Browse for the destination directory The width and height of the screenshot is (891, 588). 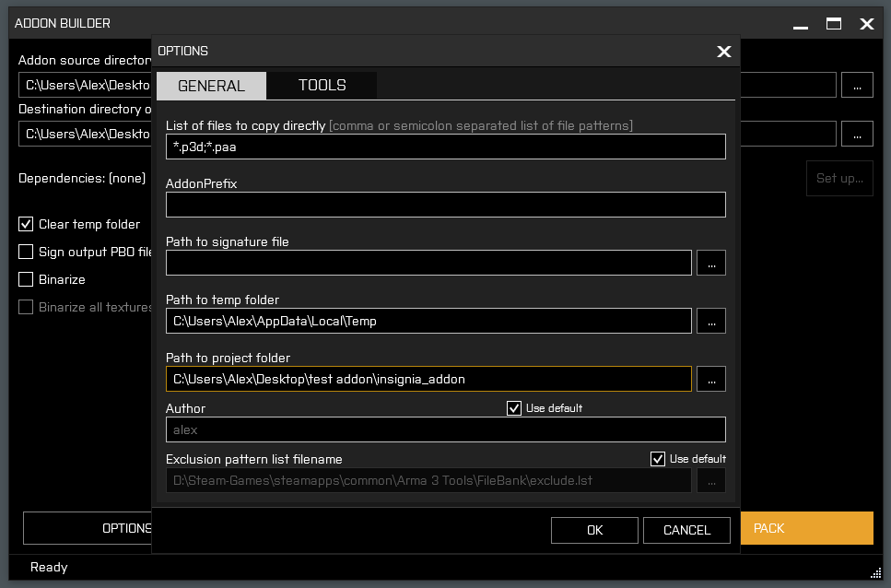click(857, 134)
